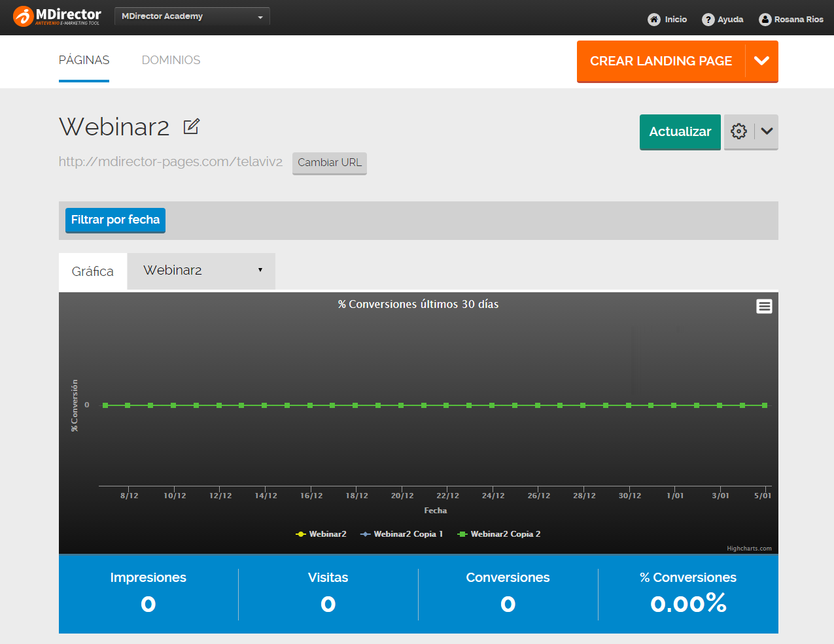
Task: Toggle the Webinar2 Copia 1 legend series
Action: pos(402,534)
